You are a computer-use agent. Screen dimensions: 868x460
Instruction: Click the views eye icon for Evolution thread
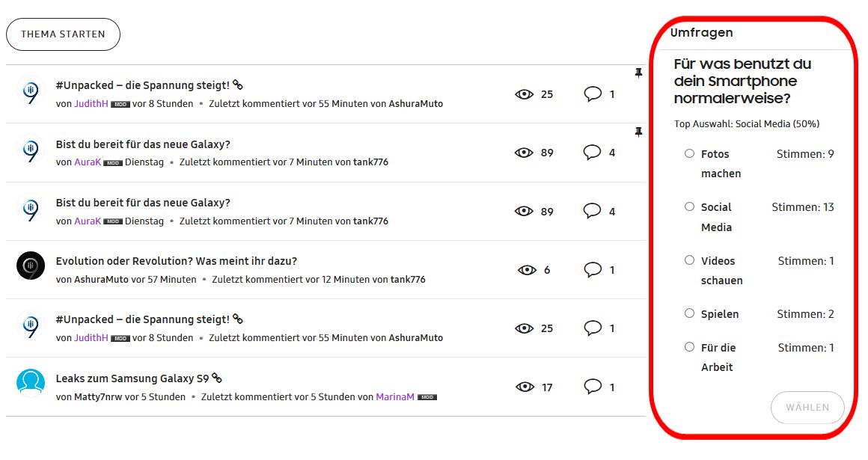527,269
